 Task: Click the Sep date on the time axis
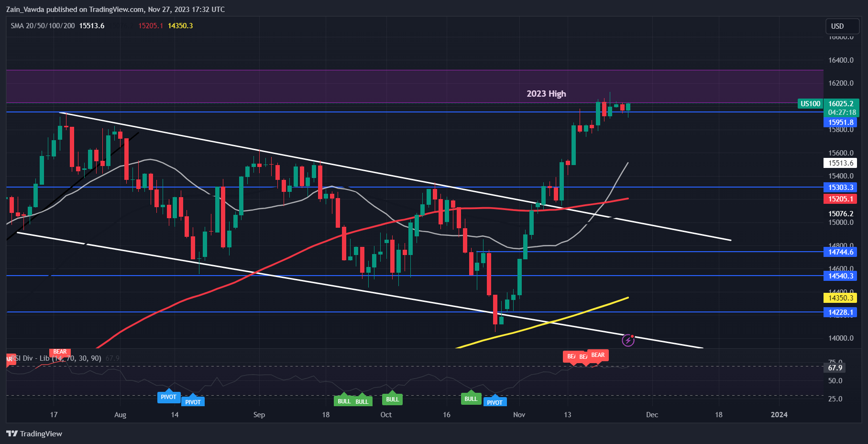point(259,415)
